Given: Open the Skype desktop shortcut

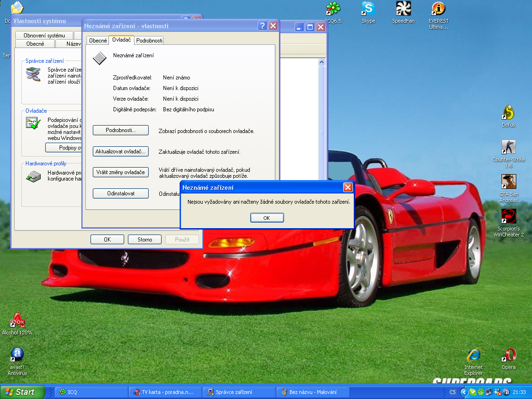Looking at the screenshot, I should (368, 9).
